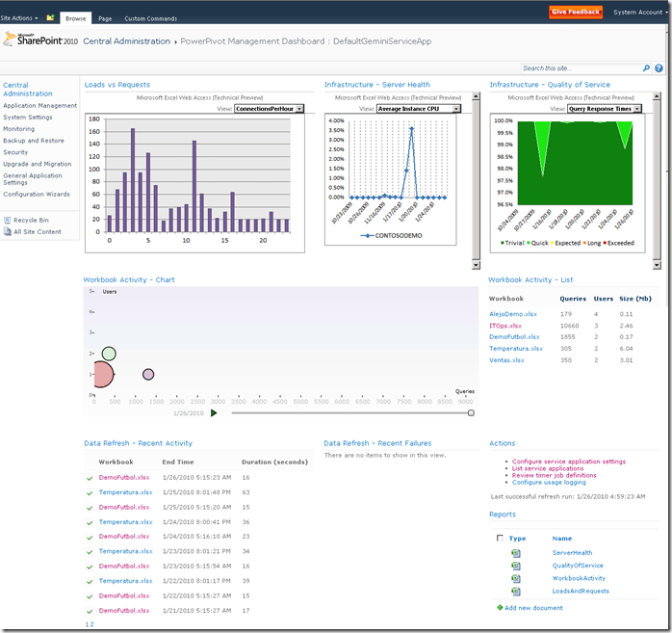
Task: Click the Excel icon beside LoadsAndRequests report
Action: click(x=516, y=591)
